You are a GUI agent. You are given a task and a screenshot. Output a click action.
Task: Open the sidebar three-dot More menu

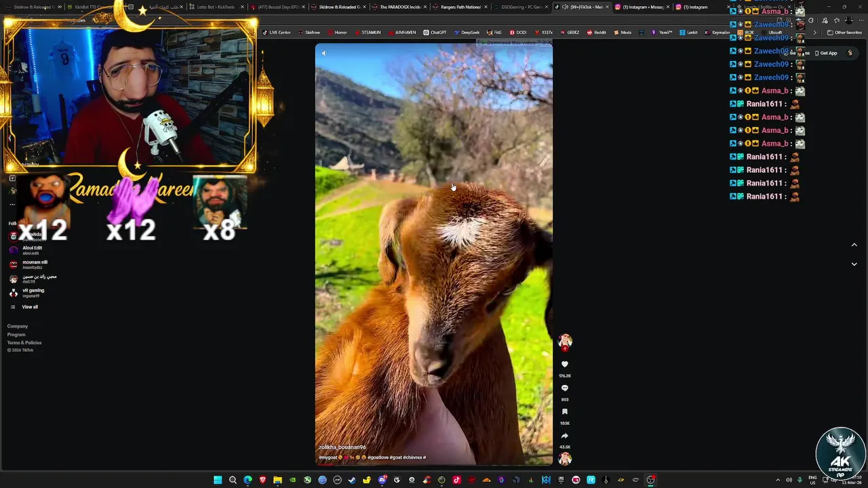pos(12,204)
